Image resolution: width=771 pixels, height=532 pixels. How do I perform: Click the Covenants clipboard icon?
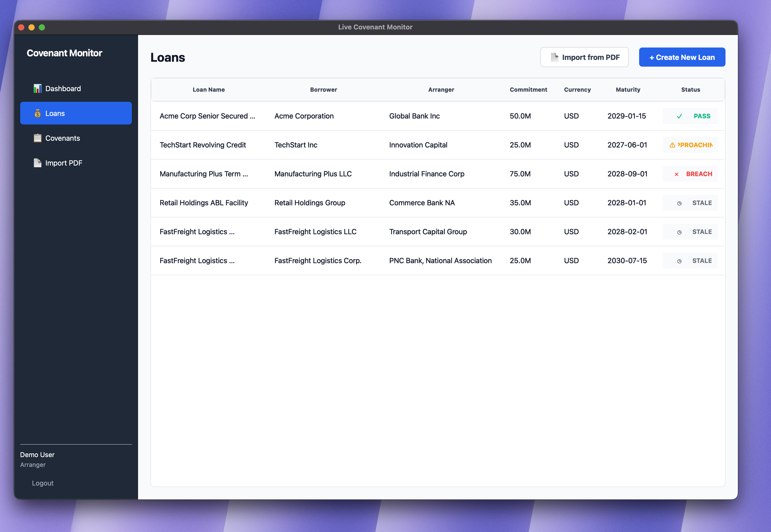[37, 138]
